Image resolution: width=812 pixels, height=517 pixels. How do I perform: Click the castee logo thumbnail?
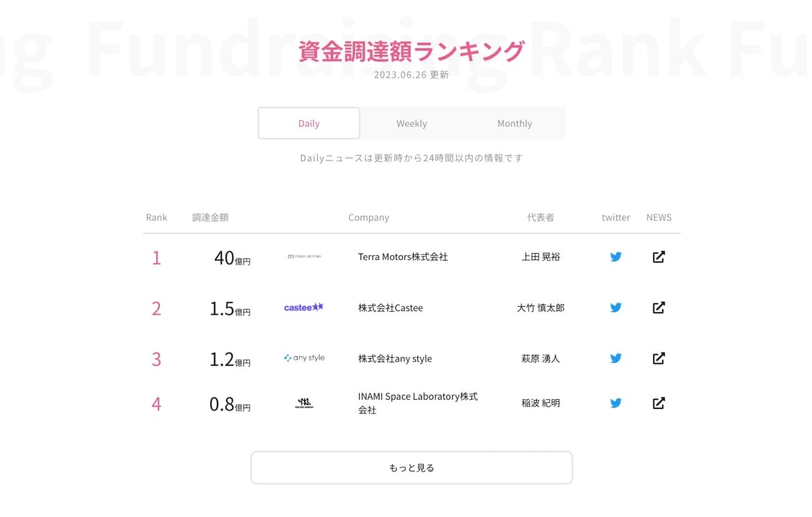[304, 307]
